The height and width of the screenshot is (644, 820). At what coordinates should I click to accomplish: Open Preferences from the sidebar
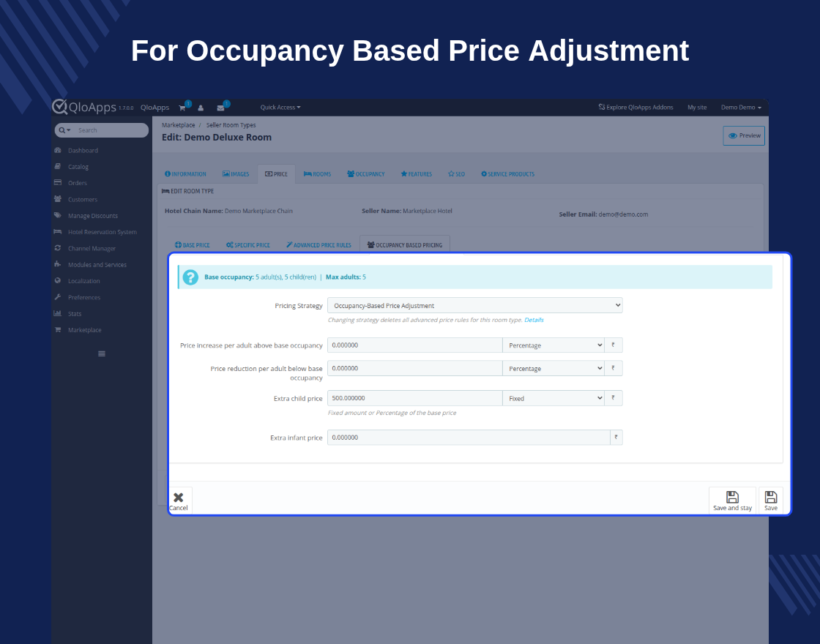(84, 297)
